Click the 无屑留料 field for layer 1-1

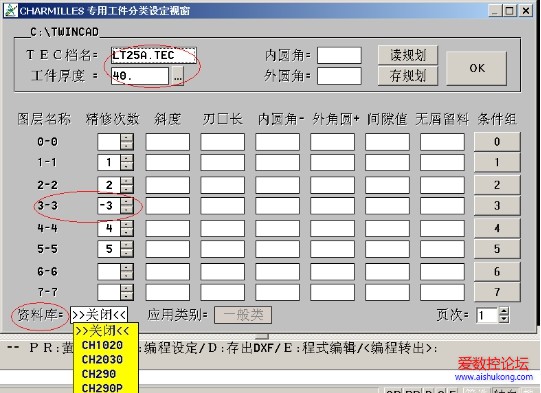pos(442,162)
